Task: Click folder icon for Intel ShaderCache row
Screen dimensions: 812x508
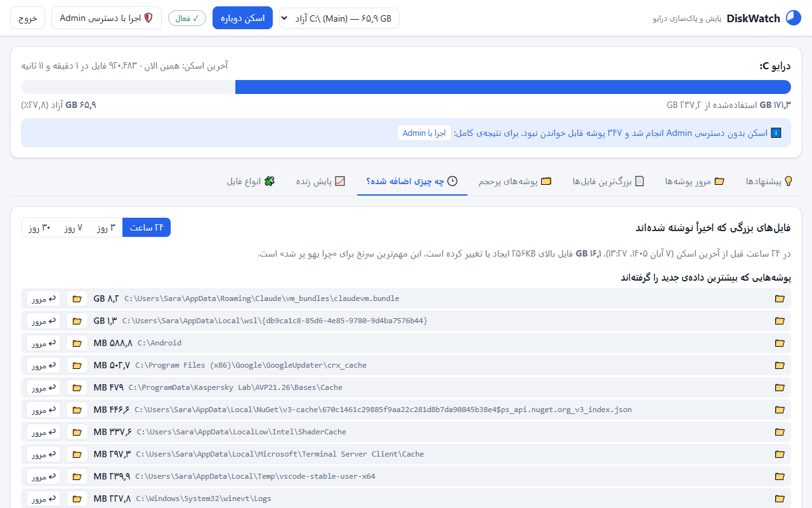Action: (x=77, y=432)
